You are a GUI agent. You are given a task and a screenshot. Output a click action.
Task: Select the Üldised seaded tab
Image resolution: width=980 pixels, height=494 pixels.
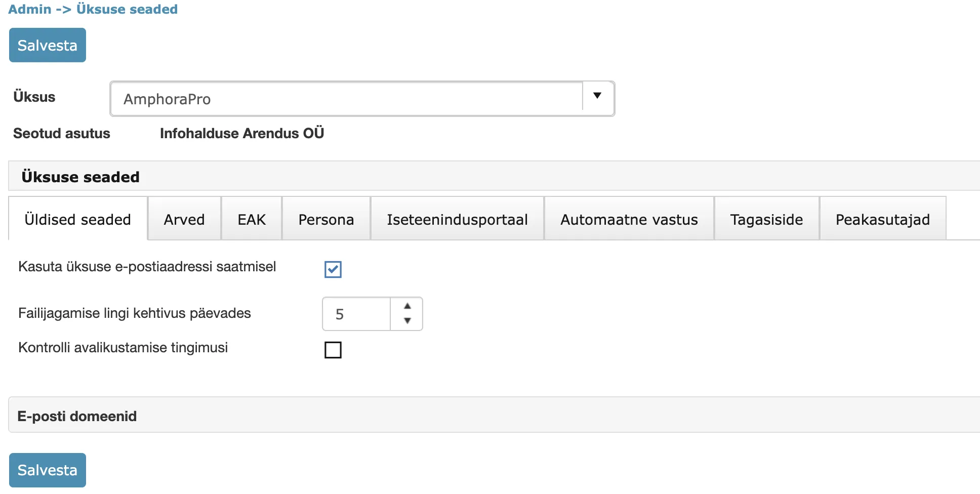coord(78,219)
